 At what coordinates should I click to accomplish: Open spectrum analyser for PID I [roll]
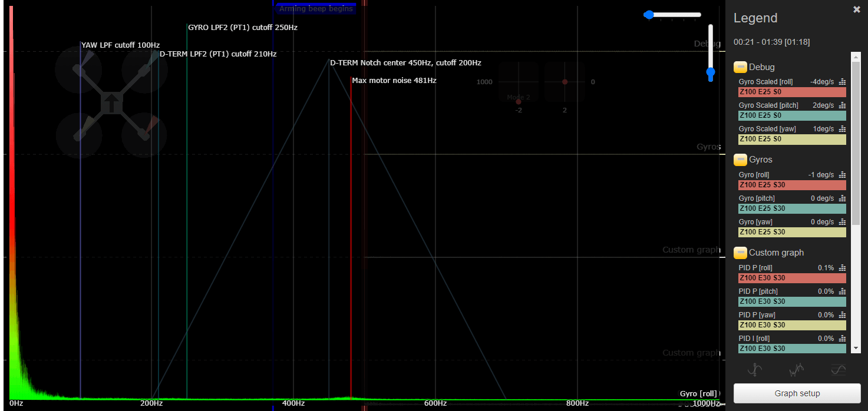(842, 339)
